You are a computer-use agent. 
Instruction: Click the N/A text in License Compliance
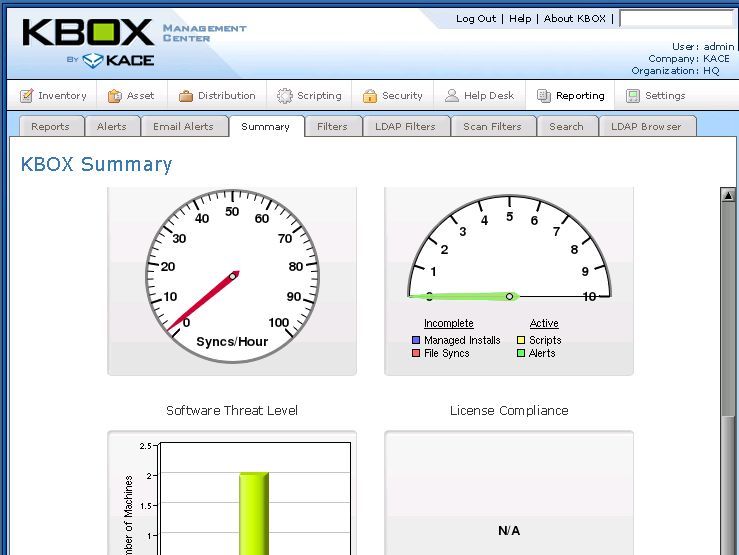pyautogui.click(x=509, y=531)
